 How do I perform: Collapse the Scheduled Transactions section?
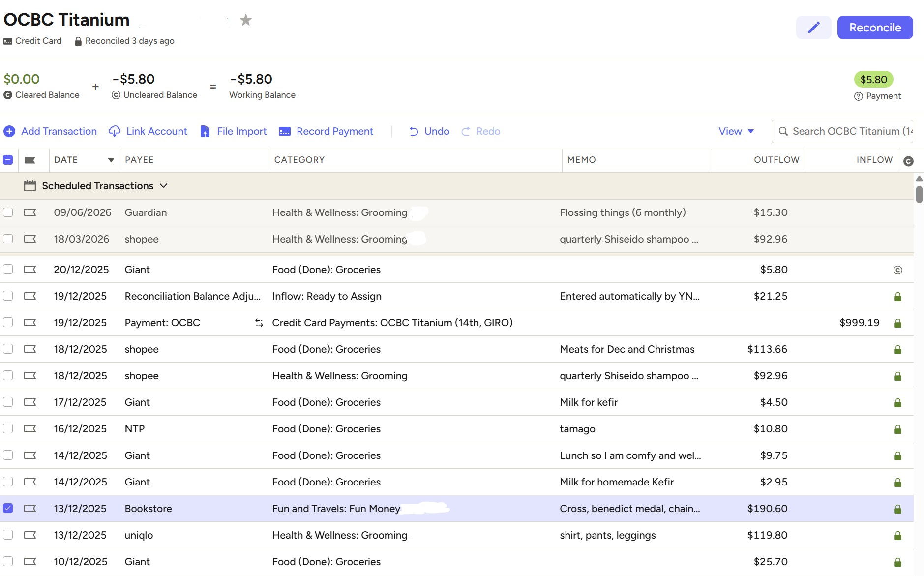pos(164,186)
